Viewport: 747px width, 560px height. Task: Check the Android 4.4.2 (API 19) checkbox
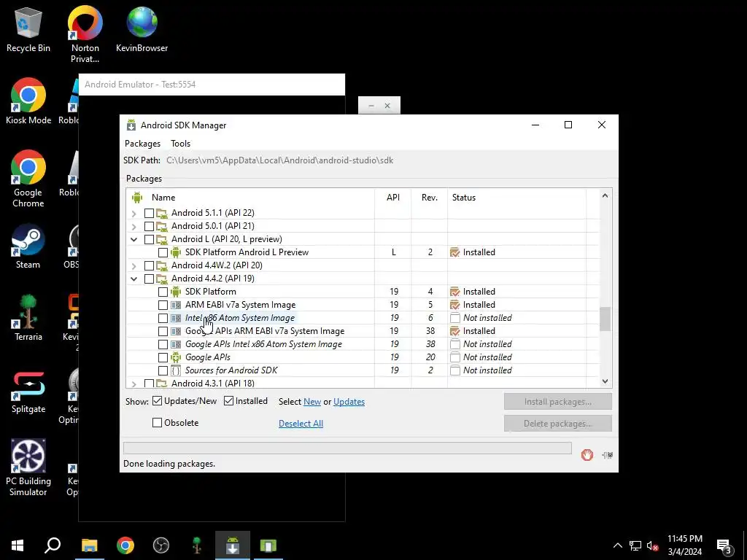coord(149,279)
